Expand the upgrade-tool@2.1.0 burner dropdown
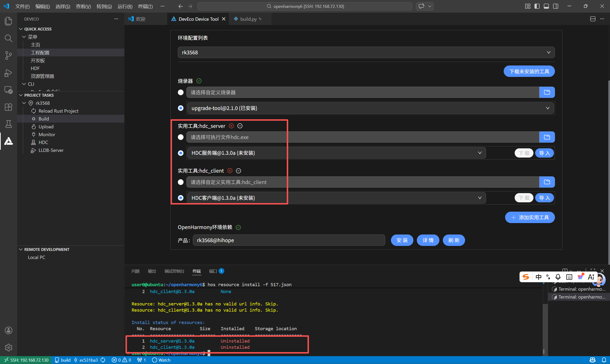This screenshot has width=610, height=364. pos(370,108)
